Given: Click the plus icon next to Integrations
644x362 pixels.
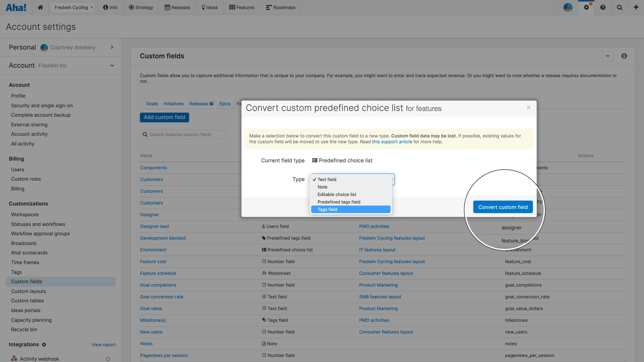Looking at the screenshot, I should click(x=44, y=345).
